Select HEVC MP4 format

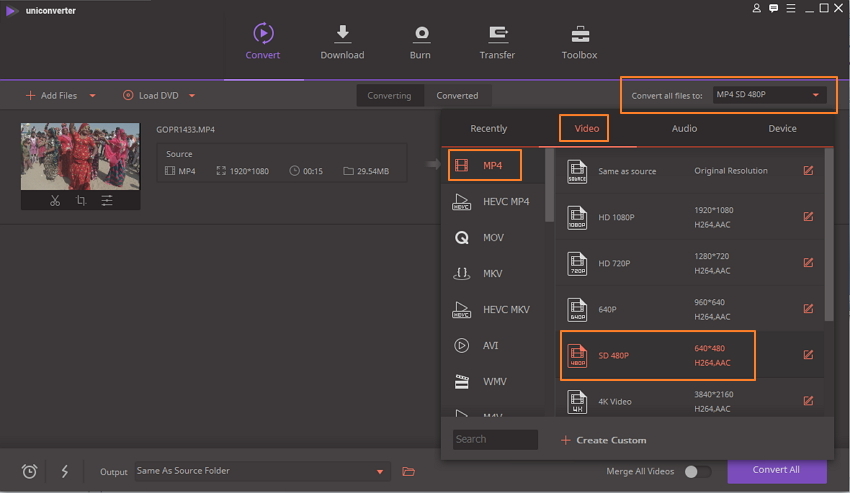(x=493, y=201)
